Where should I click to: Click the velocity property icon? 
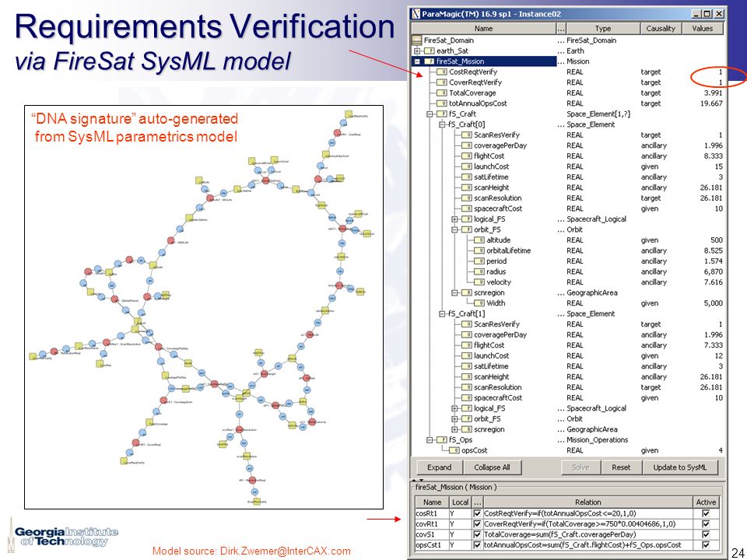coord(479,282)
